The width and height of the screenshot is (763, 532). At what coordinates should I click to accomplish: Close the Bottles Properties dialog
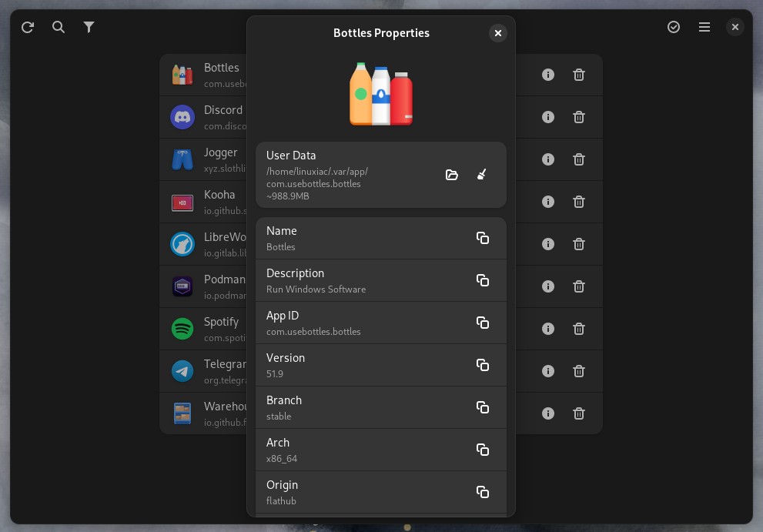(x=498, y=33)
